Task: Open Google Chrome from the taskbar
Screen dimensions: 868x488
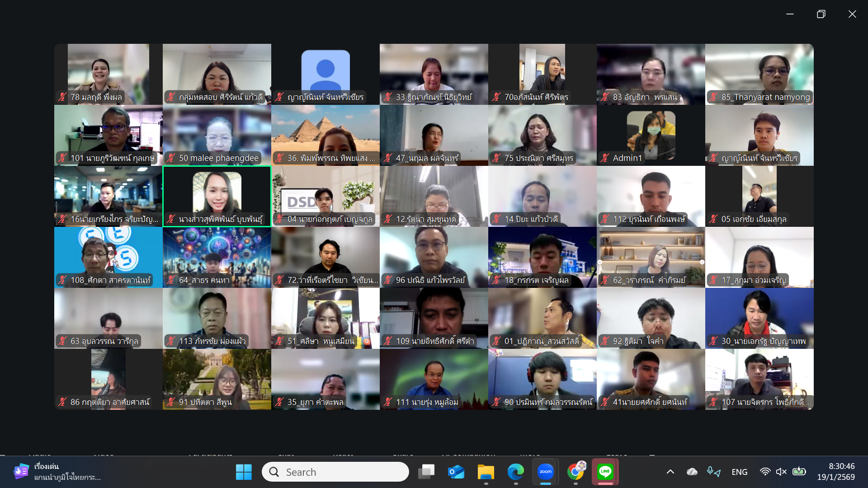Action: pyautogui.click(x=576, y=472)
